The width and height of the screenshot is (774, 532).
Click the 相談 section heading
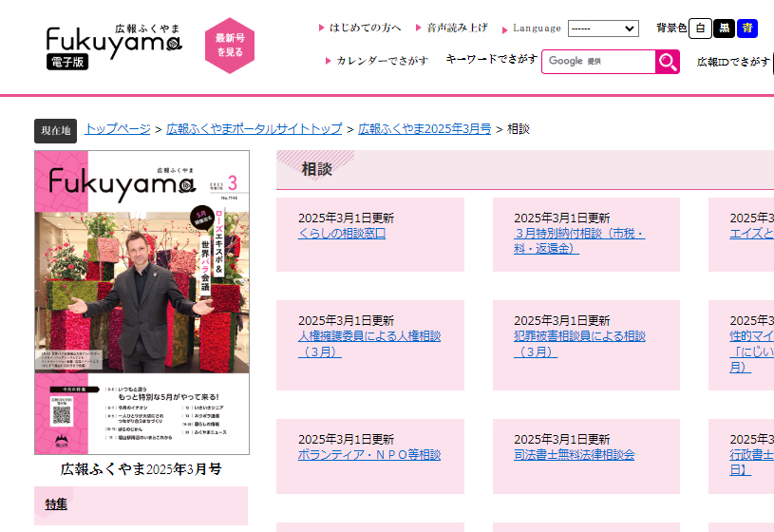[317, 169]
